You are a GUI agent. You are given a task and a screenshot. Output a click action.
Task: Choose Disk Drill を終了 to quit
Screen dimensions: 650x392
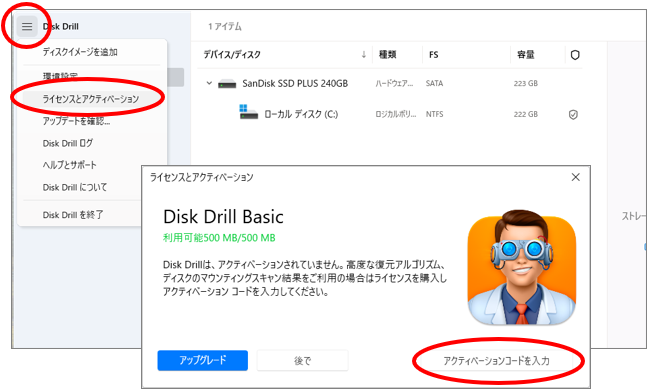click(73, 215)
